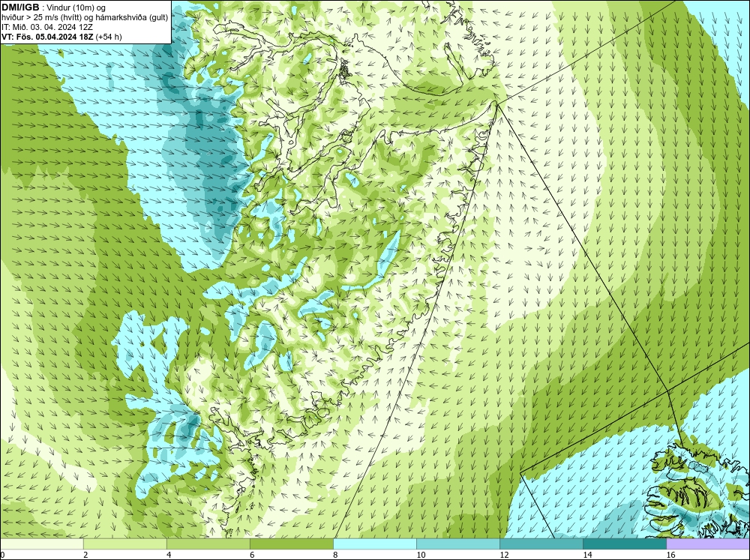The width and height of the screenshot is (750, 560).
Task: Click the purple above-16 m/s legend swatch
Action: tap(708, 544)
